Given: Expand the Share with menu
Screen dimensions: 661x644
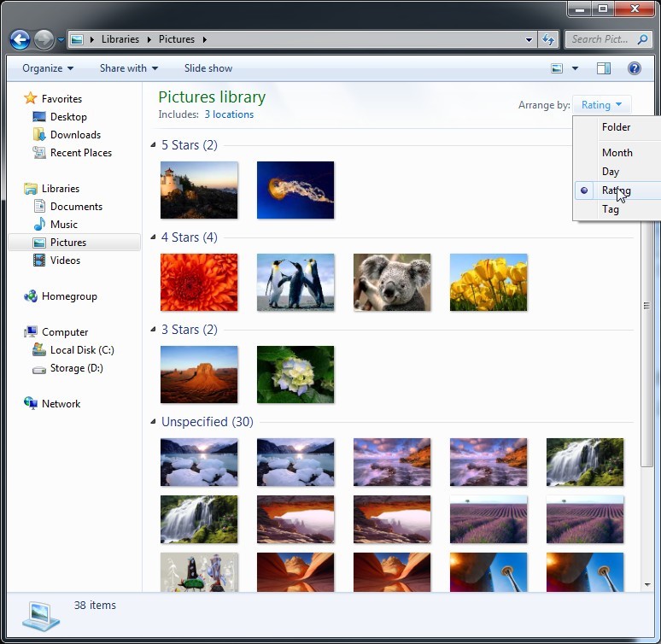Looking at the screenshot, I should pyautogui.click(x=129, y=68).
